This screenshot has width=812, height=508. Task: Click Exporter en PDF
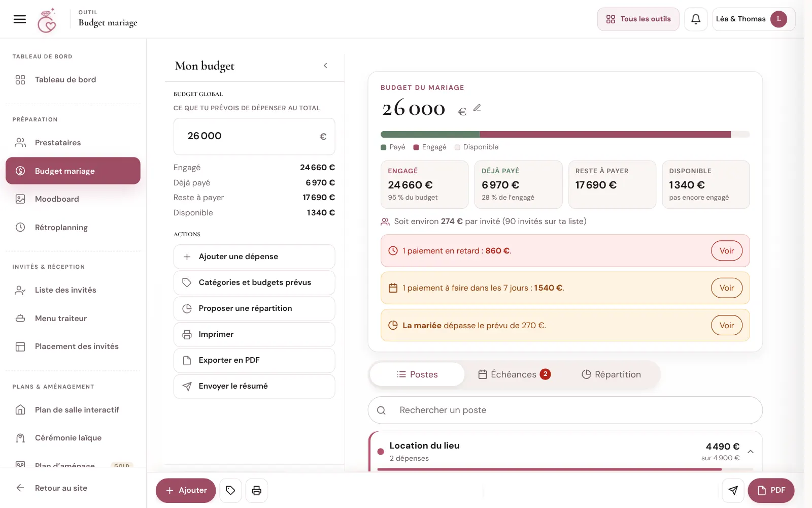coord(254,360)
